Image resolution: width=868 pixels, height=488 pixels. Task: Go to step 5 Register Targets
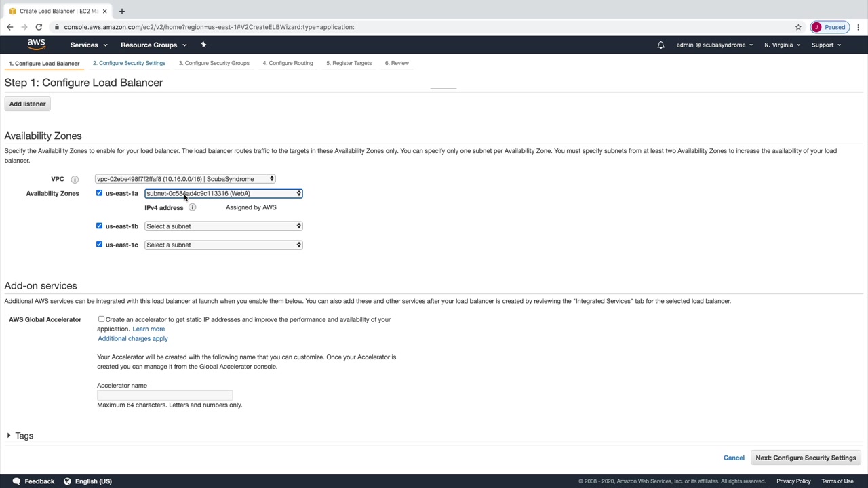click(x=349, y=63)
